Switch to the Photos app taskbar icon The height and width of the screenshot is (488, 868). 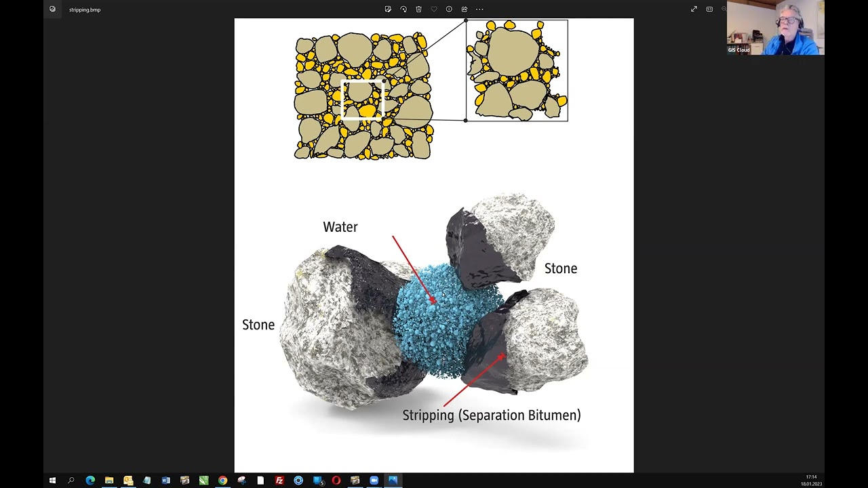point(393,481)
